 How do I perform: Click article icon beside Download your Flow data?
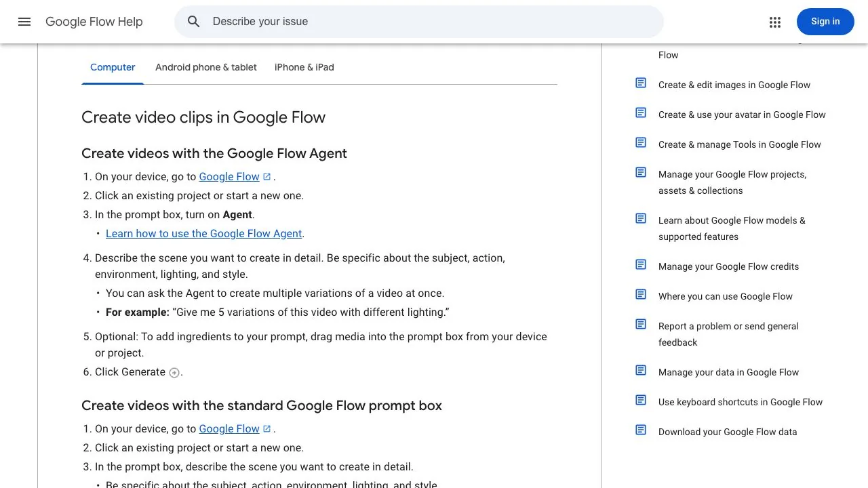(641, 430)
